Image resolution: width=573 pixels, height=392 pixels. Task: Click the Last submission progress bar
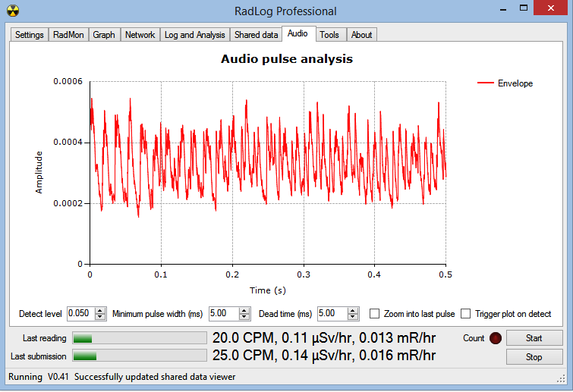[138, 356]
